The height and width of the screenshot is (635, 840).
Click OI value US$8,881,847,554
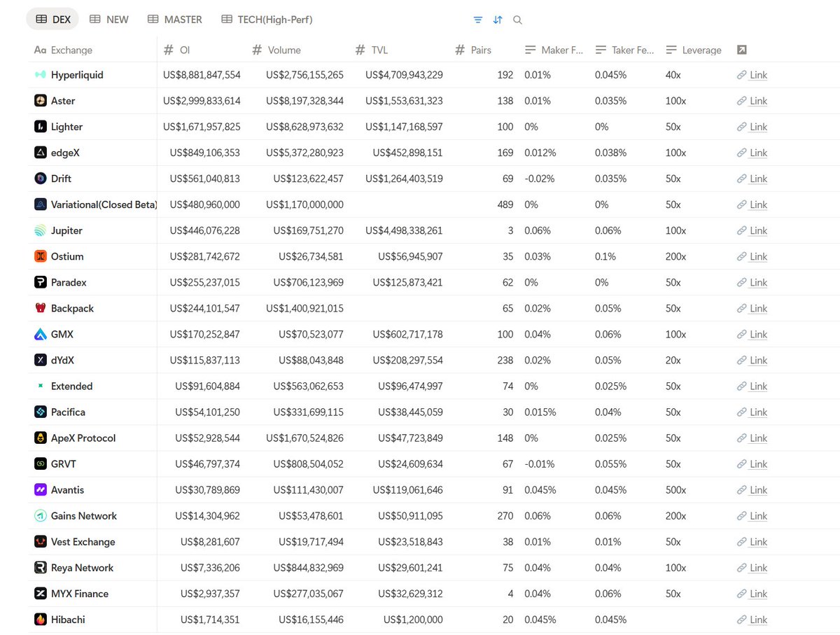pyautogui.click(x=202, y=75)
